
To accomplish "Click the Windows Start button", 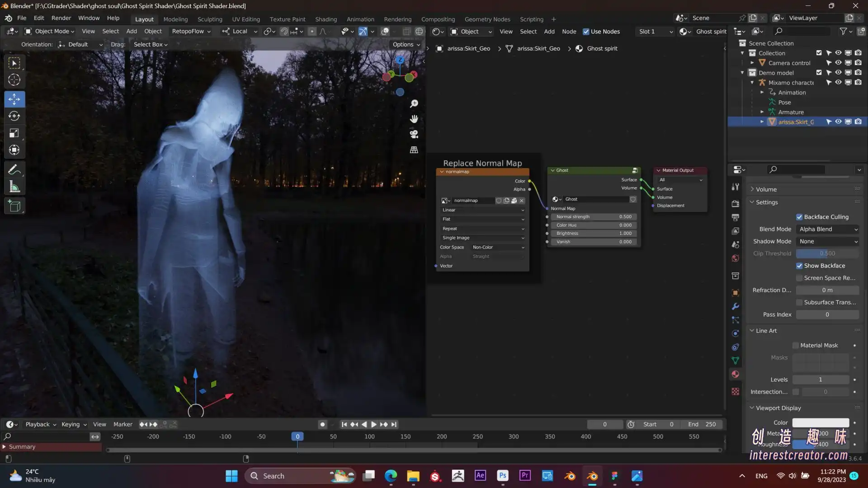I will [231, 476].
